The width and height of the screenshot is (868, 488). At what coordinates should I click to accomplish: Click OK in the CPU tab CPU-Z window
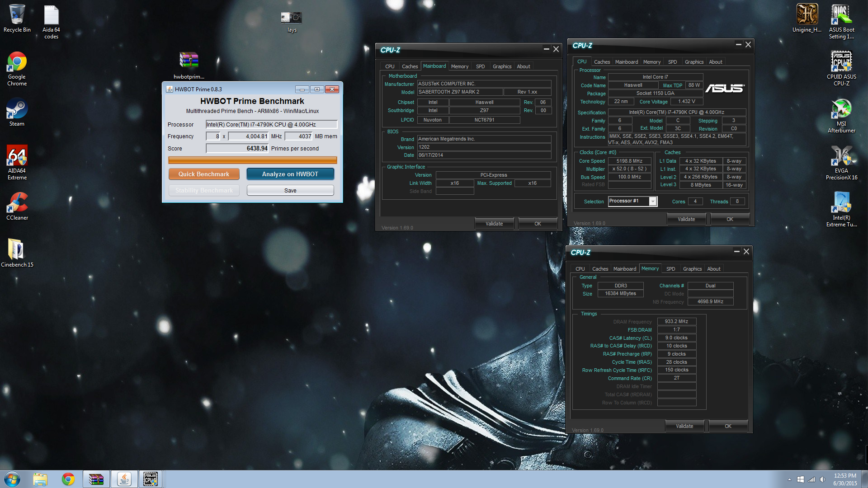[730, 219]
